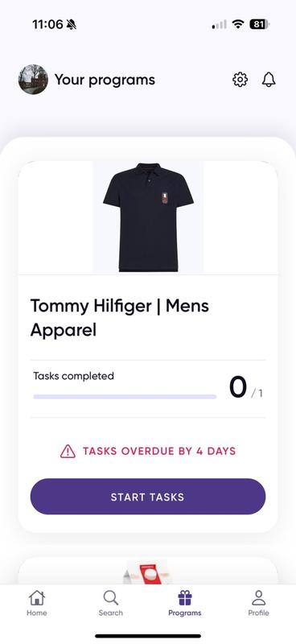Open the Search tab
Image resolution: width=296 pixels, height=644 pixels.
coord(110,603)
